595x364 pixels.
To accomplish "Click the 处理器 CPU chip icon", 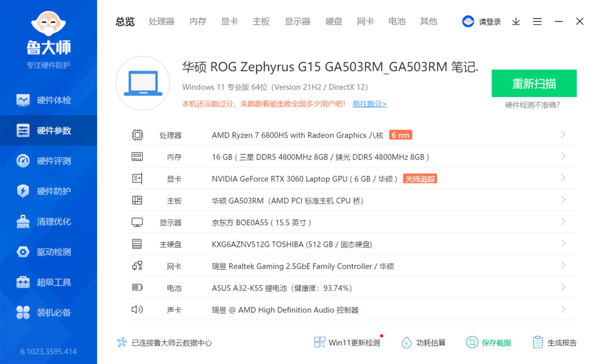I will pyautogui.click(x=137, y=135).
